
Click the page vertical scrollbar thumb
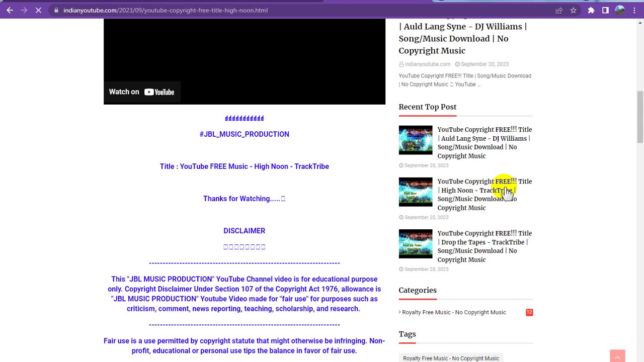tap(640, 117)
